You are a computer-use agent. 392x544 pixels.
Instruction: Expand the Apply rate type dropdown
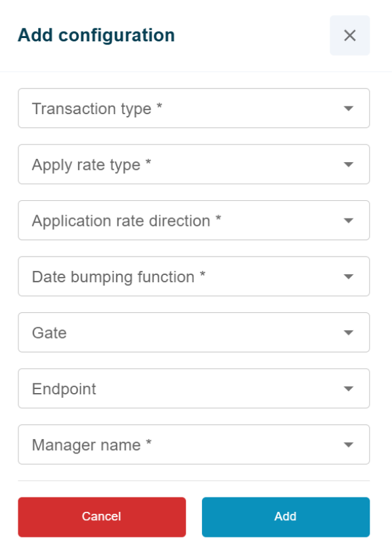[x=194, y=165]
